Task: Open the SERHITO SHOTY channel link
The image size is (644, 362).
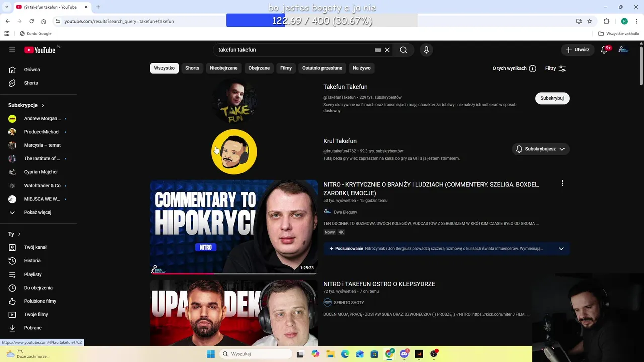Action: point(349,303)
